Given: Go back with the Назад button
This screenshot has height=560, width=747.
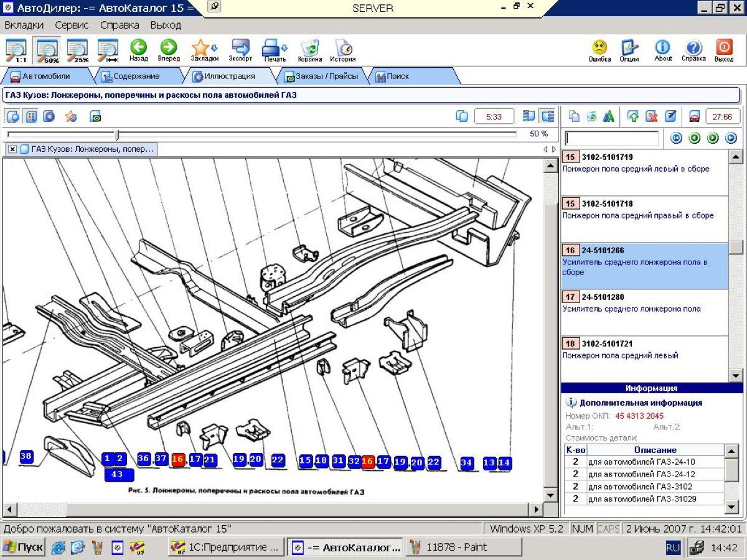Looking at the screenshot, I should coord(138,50).
